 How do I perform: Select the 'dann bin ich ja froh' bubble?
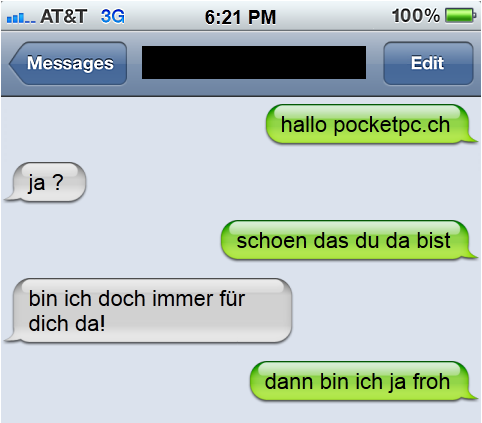click(363, 381)
